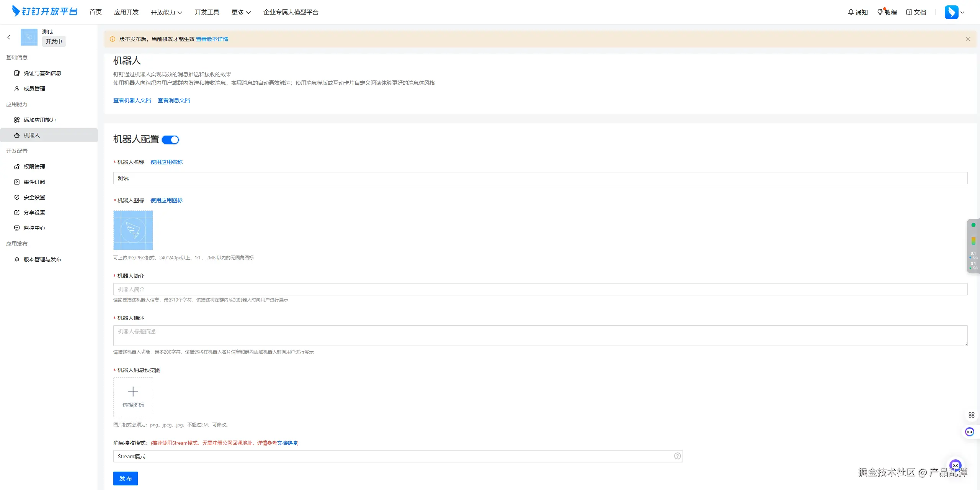Go to 版本管理与发布 in sidebar
The image size is (980, 490).
[x=42, y=259]
